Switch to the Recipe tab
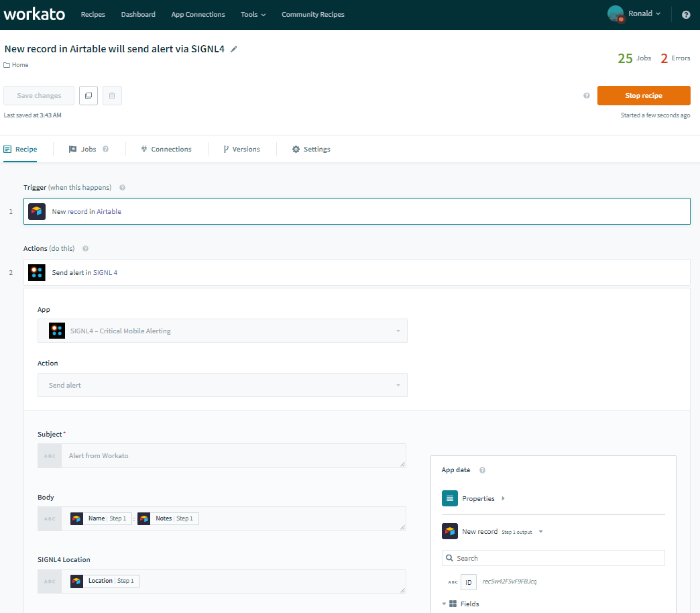 (x=21, y=149)
